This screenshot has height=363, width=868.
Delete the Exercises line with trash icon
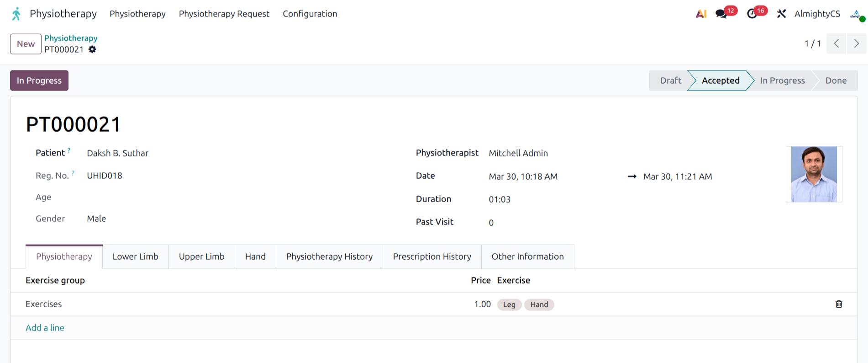point(838,304)
